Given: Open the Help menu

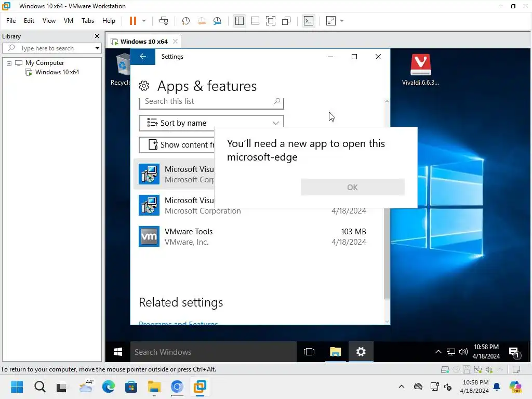Looking at the screenshot, I should tap(109, 21).
